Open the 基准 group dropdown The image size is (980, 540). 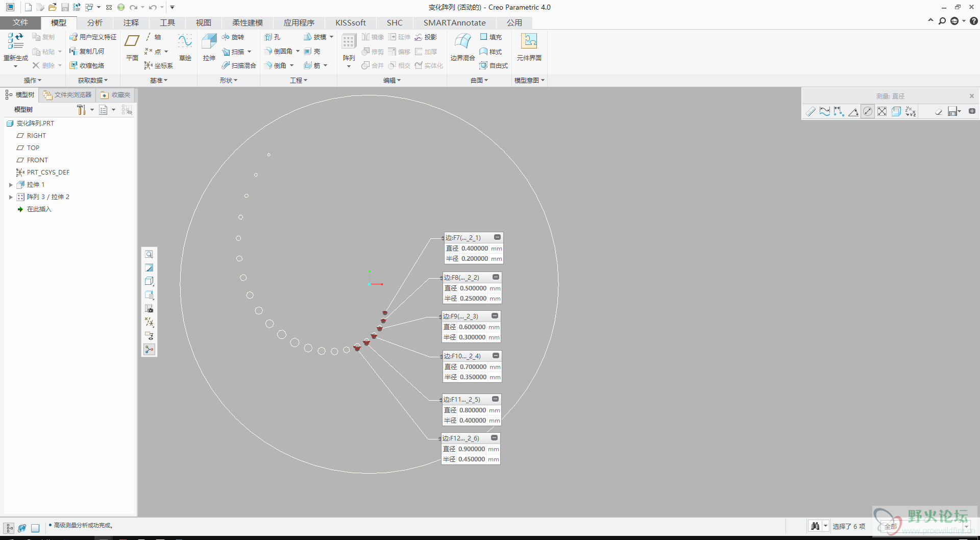point(159,80)
